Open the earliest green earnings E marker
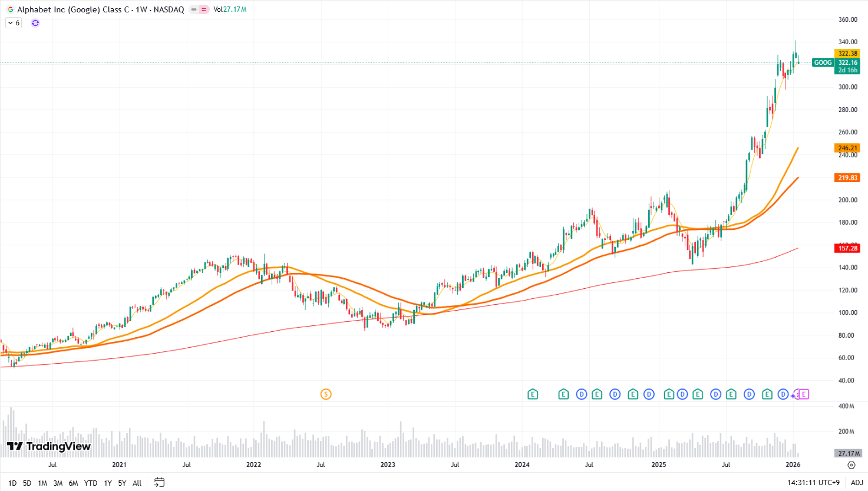The width and height of the screenshot is (868, 491). point(533,394)
